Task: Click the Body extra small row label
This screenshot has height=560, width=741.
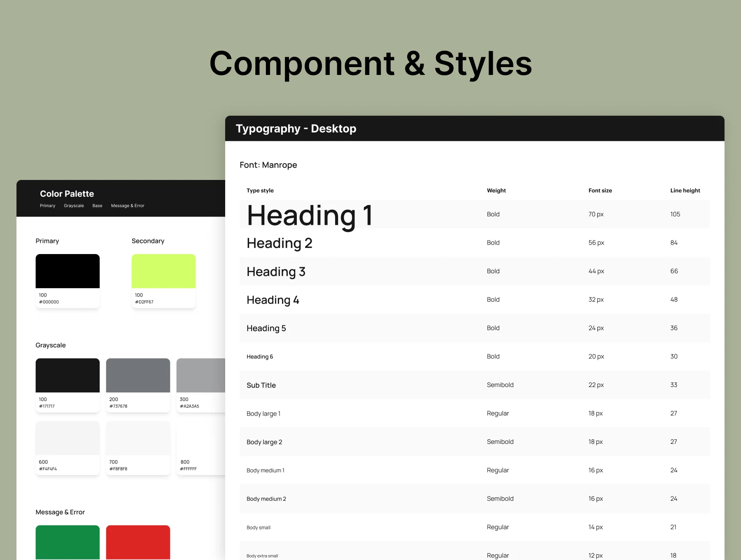Action: 262,556
